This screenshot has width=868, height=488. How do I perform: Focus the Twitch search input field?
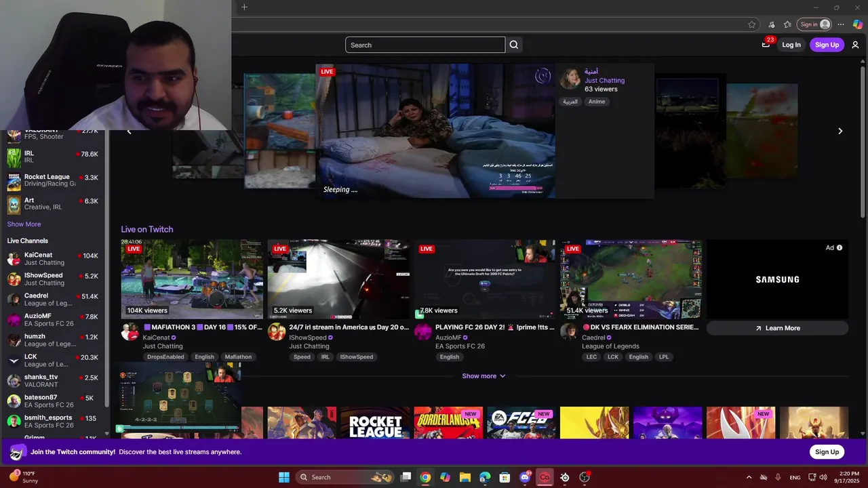tap(425, 45)
